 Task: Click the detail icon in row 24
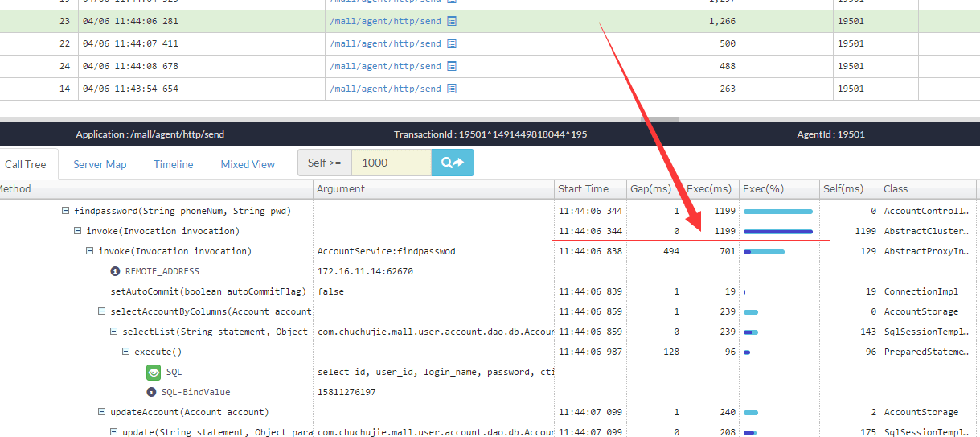(452, 66)
